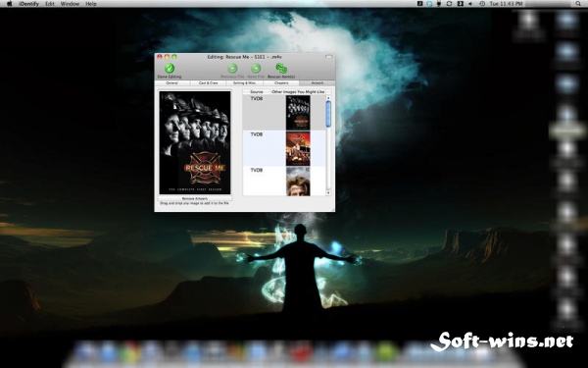
Task: Switch to the General tab
Action: 172,83
